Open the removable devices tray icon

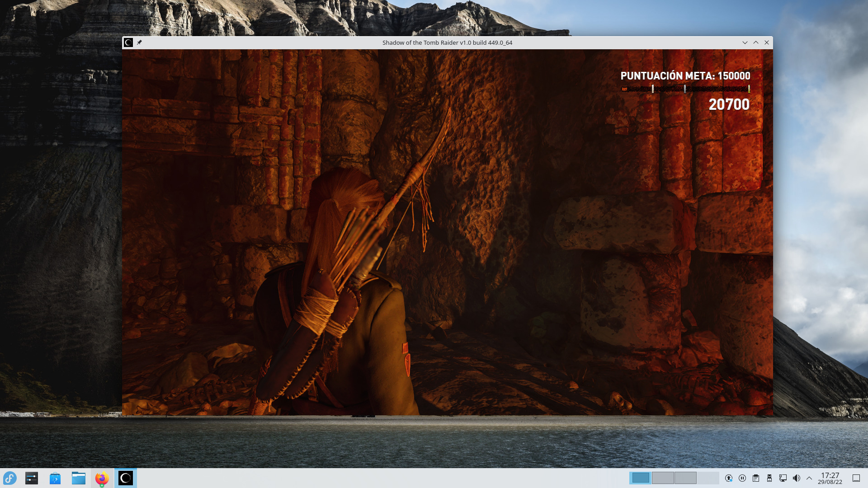click(x=769, y=478)
